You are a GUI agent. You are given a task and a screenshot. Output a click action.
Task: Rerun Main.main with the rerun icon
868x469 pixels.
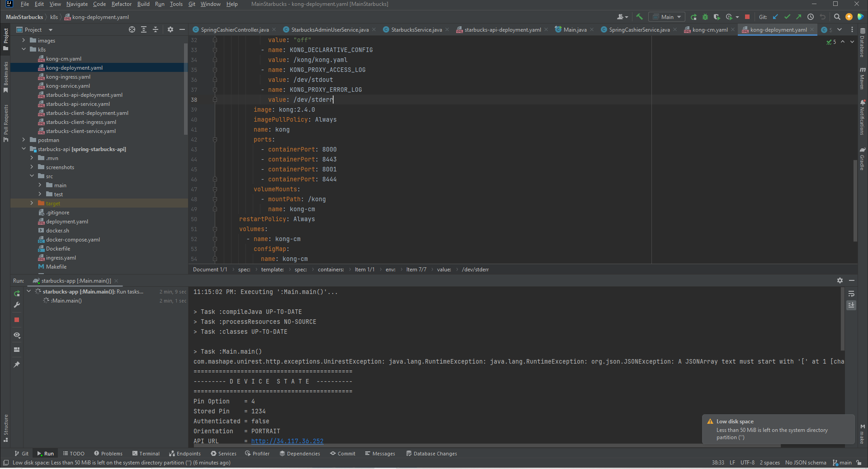pos(17,293)
